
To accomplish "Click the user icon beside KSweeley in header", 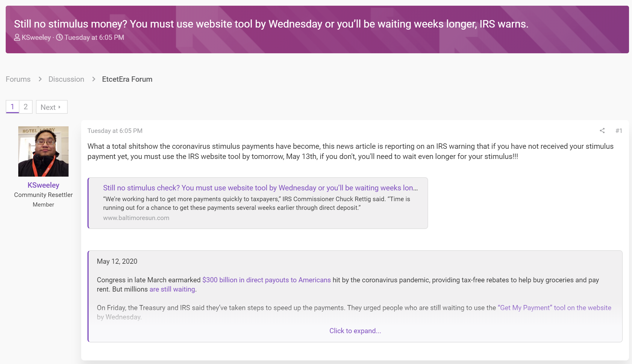I will [17, 37].
